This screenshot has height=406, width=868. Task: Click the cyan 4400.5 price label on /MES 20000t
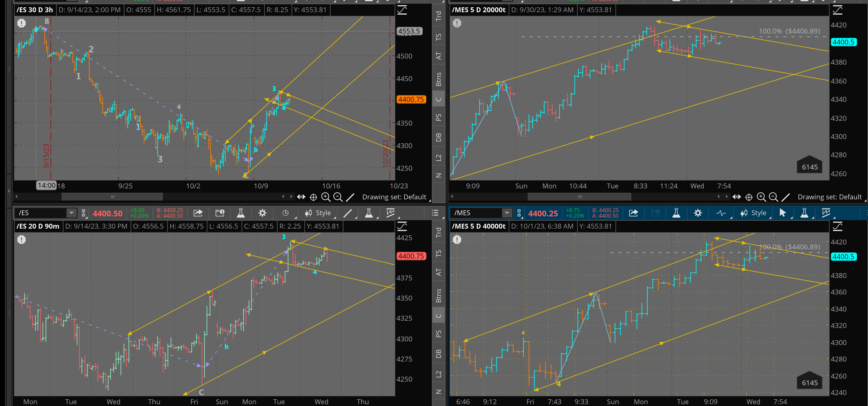point(843,42)
